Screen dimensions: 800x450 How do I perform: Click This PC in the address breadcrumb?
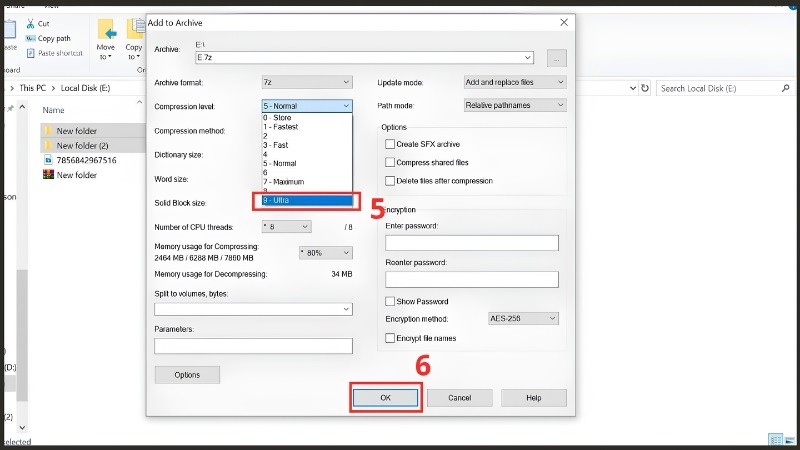(33, 88)
